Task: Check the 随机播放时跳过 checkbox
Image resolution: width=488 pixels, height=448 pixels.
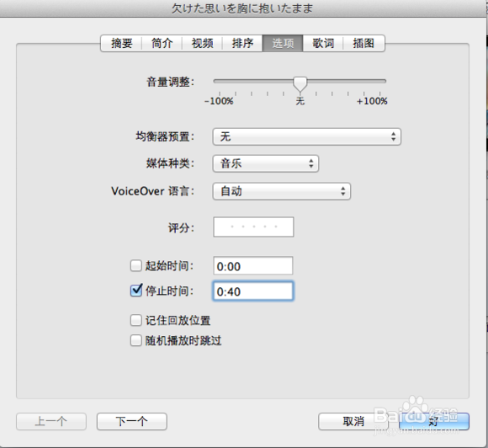Action: (136, 340)
